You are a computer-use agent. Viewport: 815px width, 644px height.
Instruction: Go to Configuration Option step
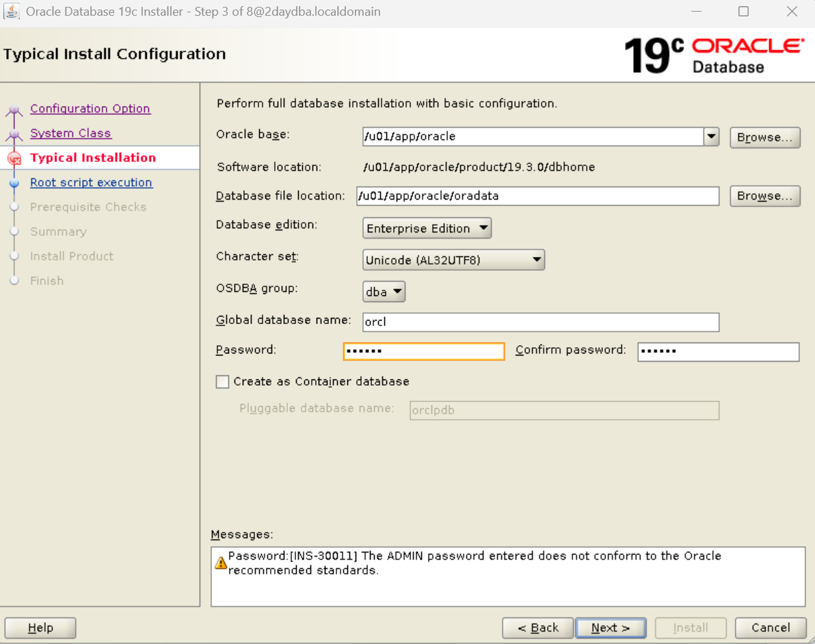[x=90, y=109]
